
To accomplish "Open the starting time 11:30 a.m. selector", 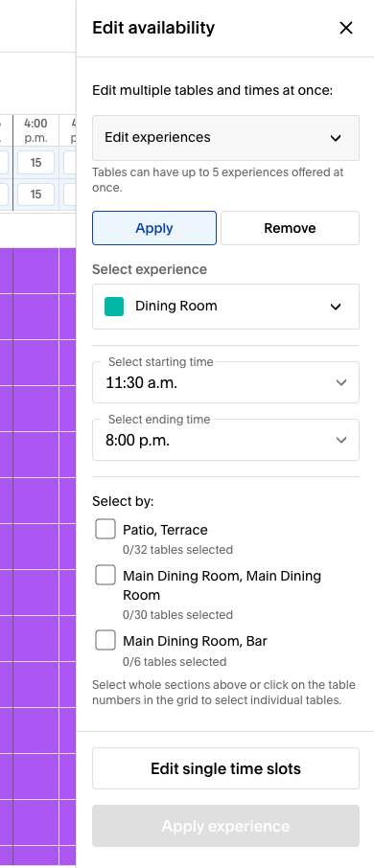I will (x=225, y=382).
